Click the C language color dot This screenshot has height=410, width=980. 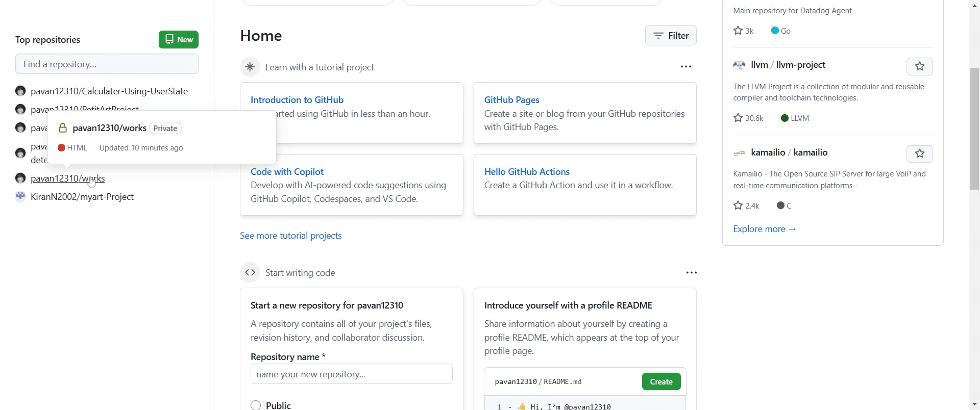(x=780, y=206)
